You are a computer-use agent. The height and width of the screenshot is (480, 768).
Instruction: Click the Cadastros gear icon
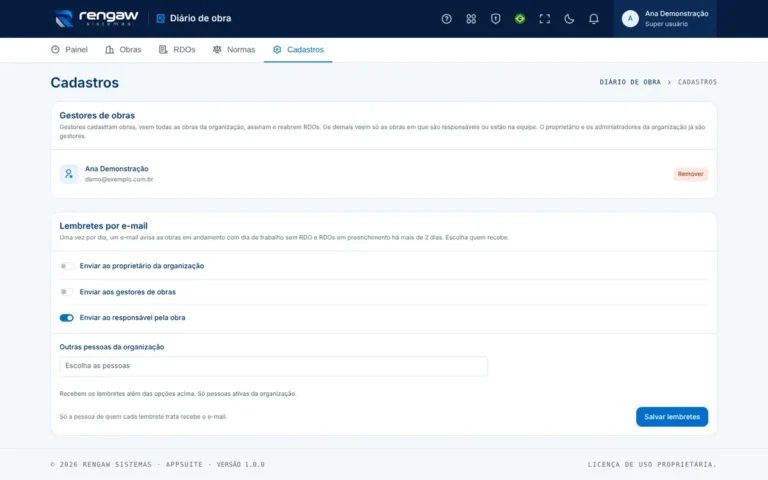[x=277, y=49]
